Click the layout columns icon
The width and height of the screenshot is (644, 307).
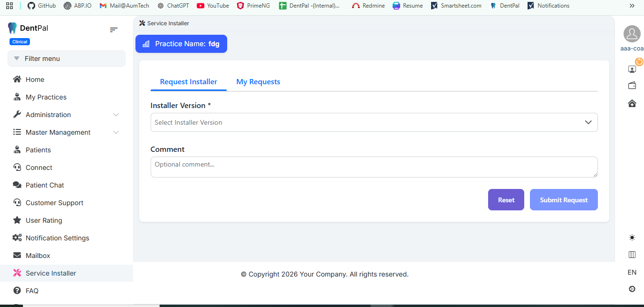(x=632, y=255)
